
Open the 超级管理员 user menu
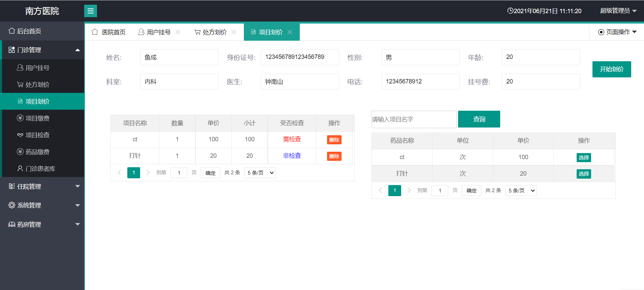click(x=618, y=11)
